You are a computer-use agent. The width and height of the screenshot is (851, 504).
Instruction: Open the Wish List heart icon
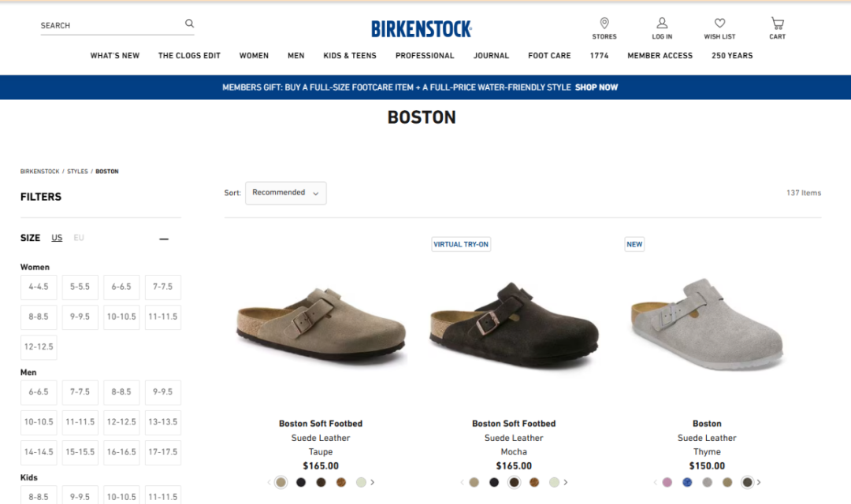[x=719, y=24]
